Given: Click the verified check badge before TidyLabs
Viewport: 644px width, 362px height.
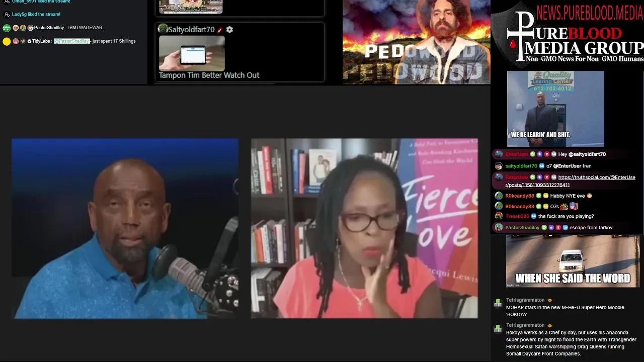Looking at the screenshot, I should 30,41.
